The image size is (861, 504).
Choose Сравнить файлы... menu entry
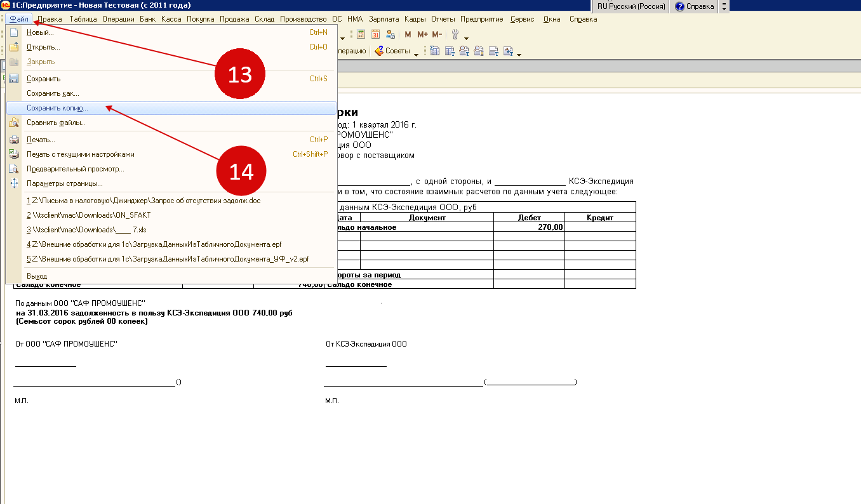coord(171,123)
